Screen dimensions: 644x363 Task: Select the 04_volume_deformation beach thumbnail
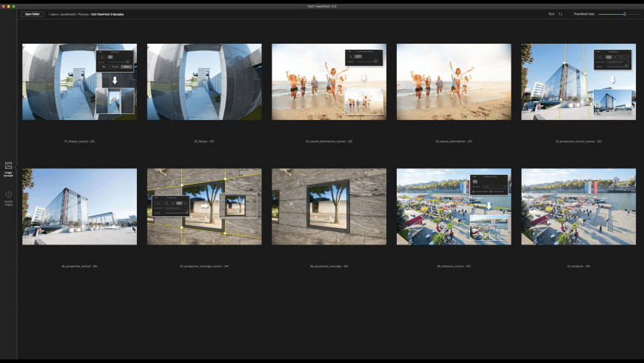tap(454, 81)
